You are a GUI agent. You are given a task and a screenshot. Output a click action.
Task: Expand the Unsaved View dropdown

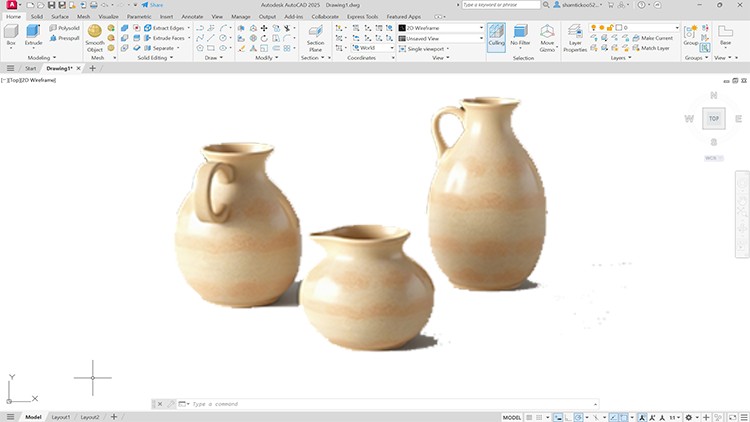coord(444,38)
